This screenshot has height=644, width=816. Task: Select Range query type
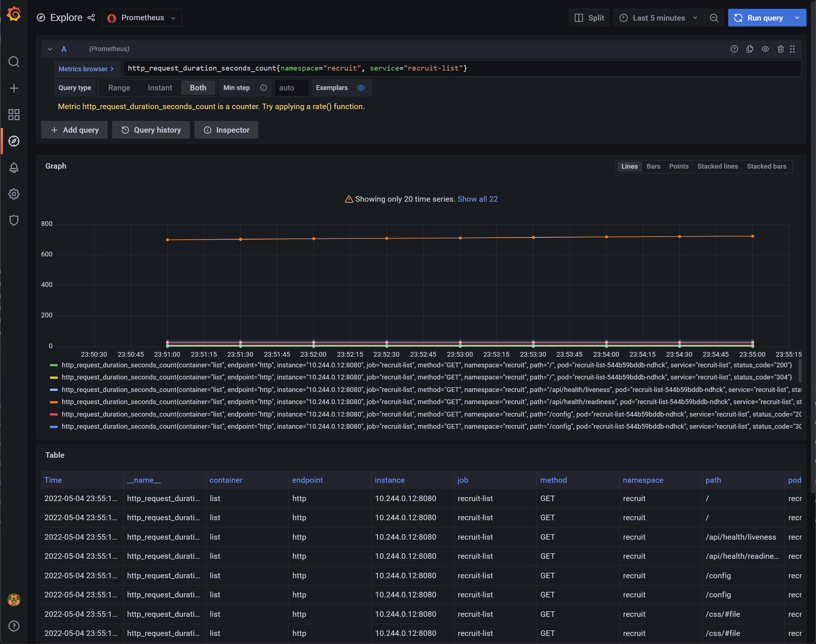tap(119, 88)
